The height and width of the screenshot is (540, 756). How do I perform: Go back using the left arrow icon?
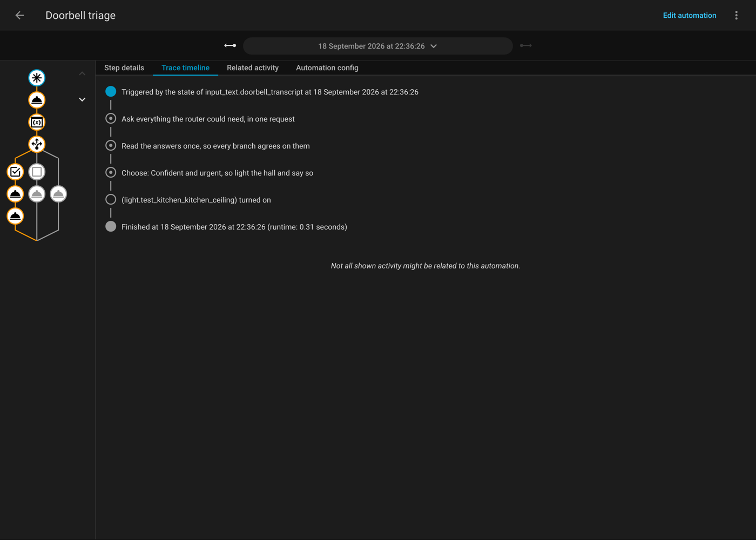[x=19, y=15]
